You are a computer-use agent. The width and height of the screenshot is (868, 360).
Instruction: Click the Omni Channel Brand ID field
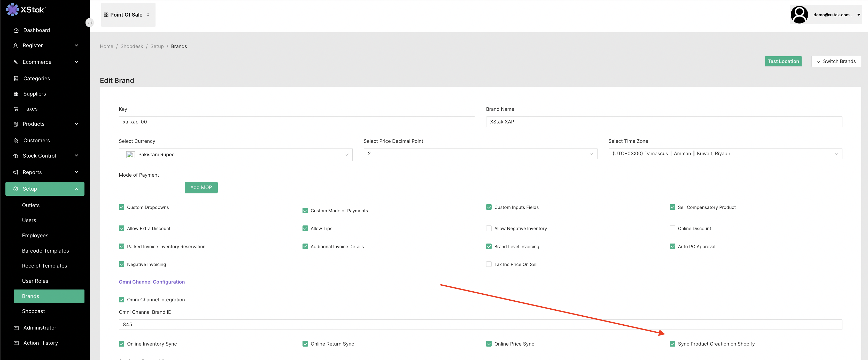[x=480, y=325]
